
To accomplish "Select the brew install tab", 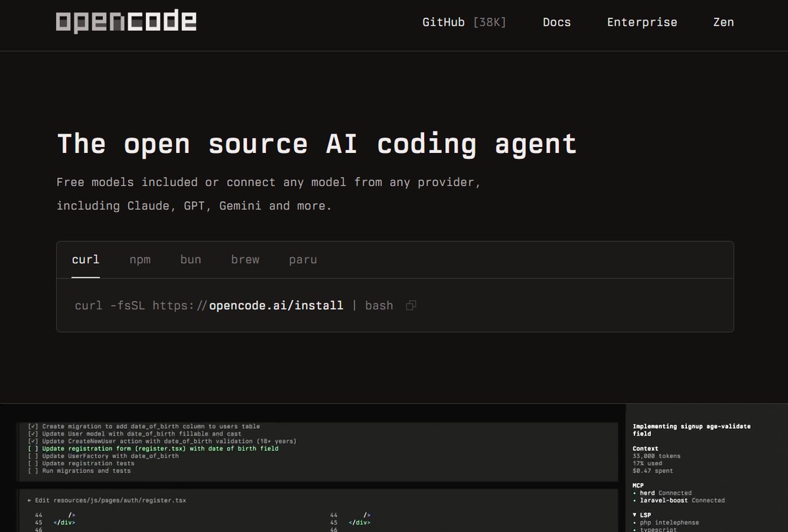I will coord(245,259).
